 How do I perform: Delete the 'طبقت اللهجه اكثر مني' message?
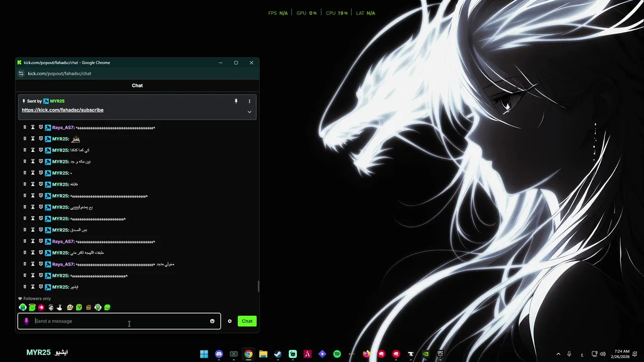click(x=25, y=252)
